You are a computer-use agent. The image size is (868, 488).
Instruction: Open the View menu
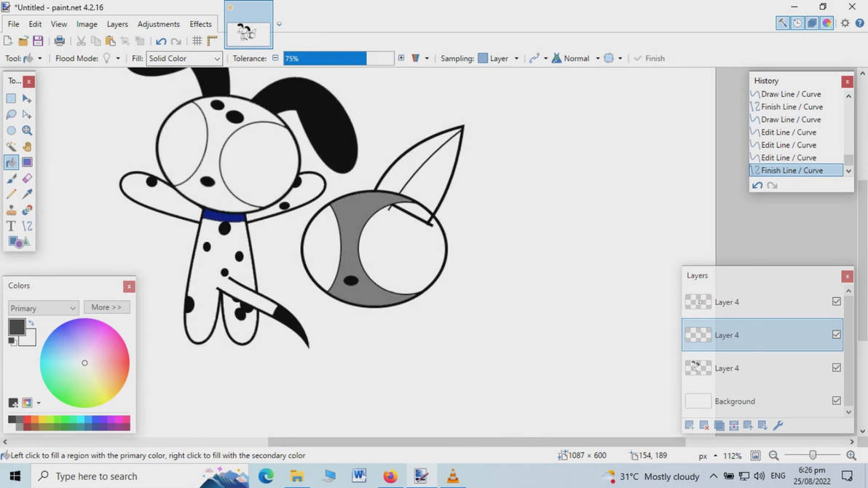pos(59,24)
